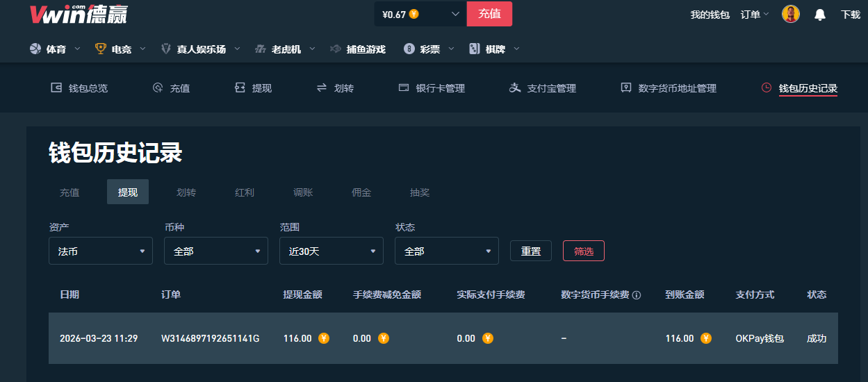Open the user avatar profile

(x=791, y=14)
